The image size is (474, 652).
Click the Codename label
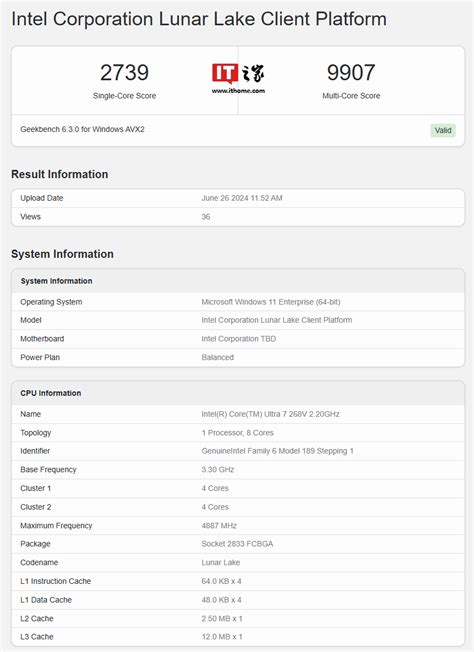point(39,563)
